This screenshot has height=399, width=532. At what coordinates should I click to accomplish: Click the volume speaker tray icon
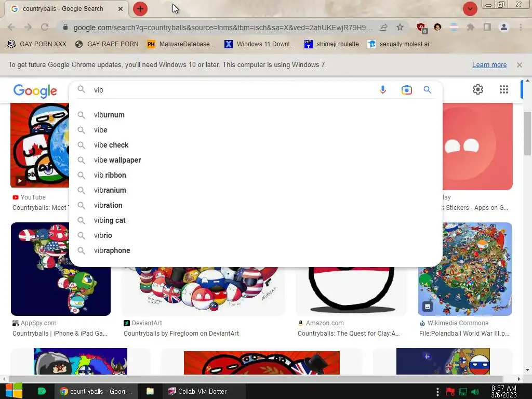point(475,392)
